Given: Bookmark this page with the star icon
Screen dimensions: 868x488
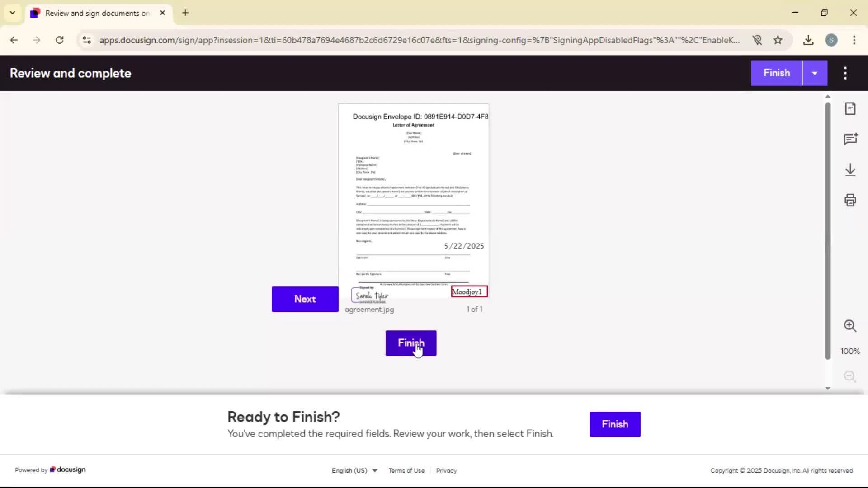Looking at the screenshot, I should point(778,40).
